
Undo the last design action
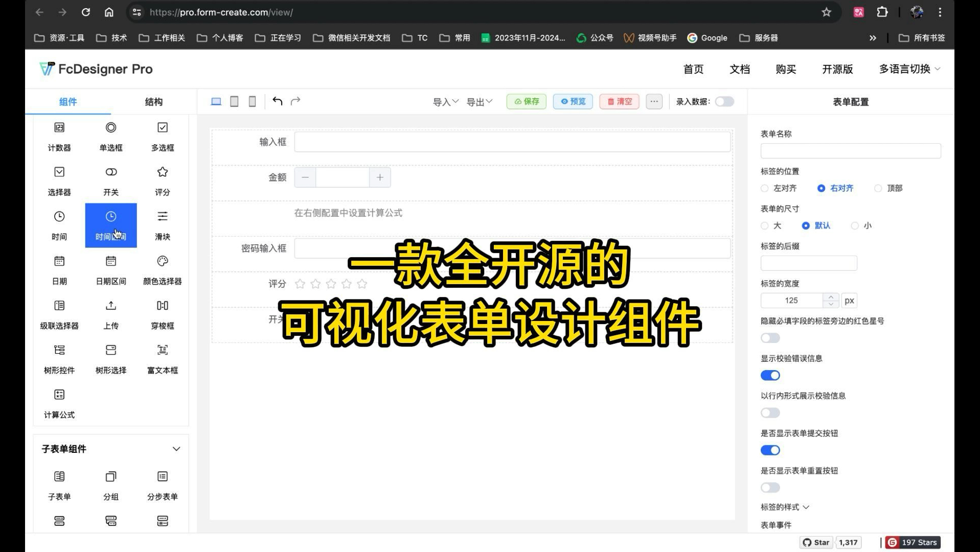[278, 101]
